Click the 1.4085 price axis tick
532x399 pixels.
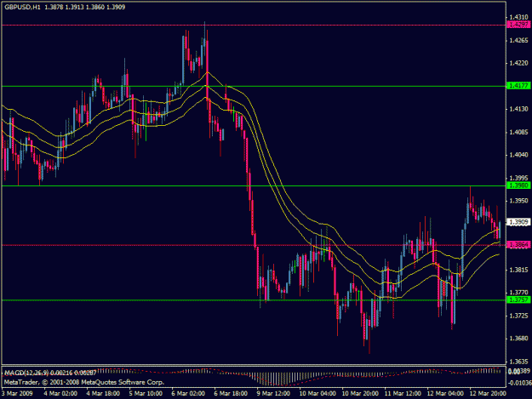tap(519, 132)
